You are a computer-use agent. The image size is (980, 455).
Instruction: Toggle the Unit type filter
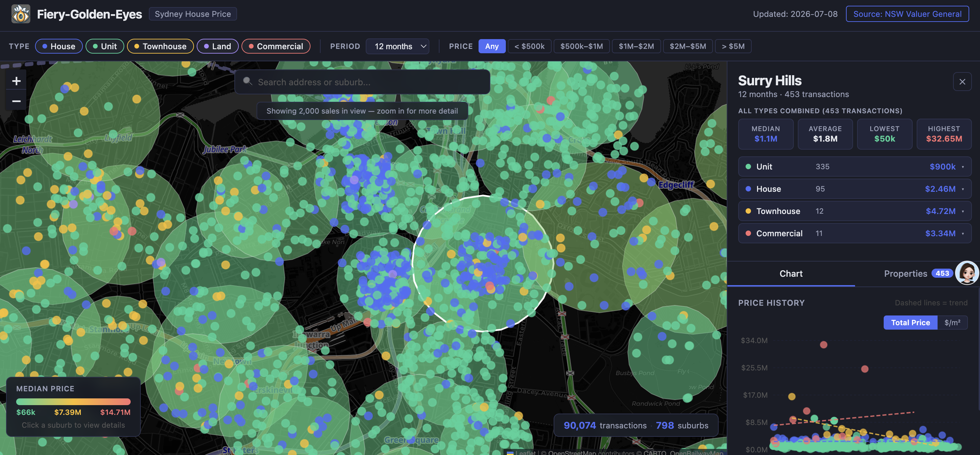(x=105, y=46)
